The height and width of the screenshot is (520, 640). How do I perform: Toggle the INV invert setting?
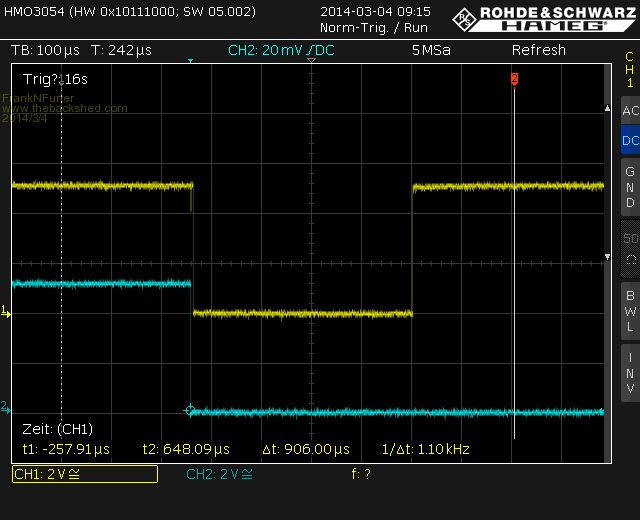629,372
